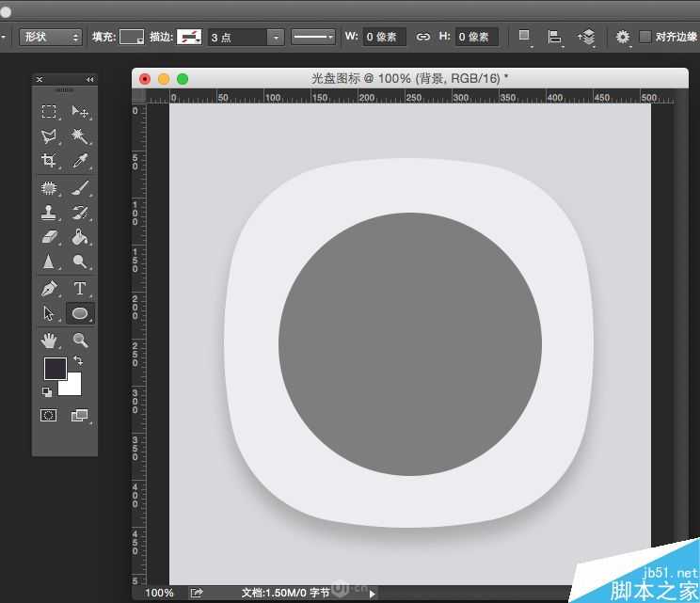700x603 pixels.
Task: Click the W width input field
Action: 386,37
